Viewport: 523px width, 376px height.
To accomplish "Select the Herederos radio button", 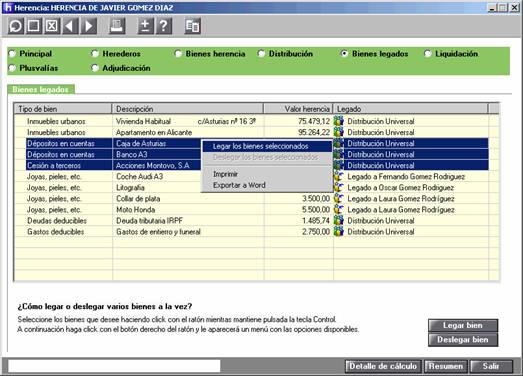I will tap(95, 54).
